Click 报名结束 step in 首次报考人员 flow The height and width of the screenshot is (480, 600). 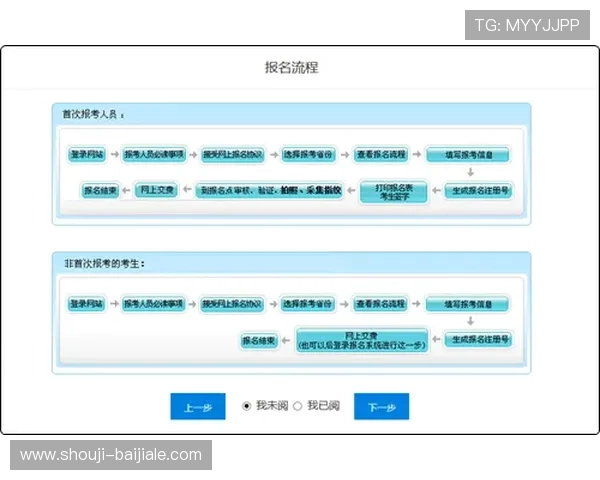100,190
